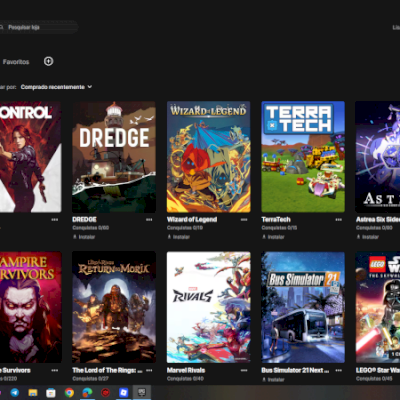Click Conquistas count under Lord of the Rings
The image size is (400, 400).
(x=91, y=379)
